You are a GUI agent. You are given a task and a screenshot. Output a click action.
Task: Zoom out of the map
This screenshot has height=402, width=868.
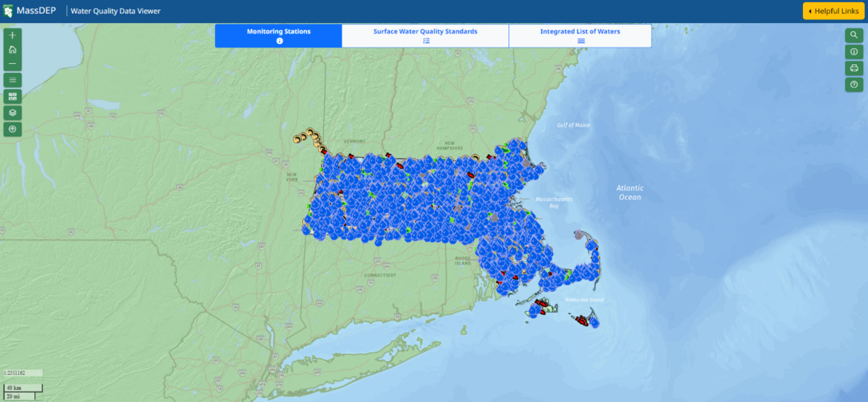tap(13, 64)
